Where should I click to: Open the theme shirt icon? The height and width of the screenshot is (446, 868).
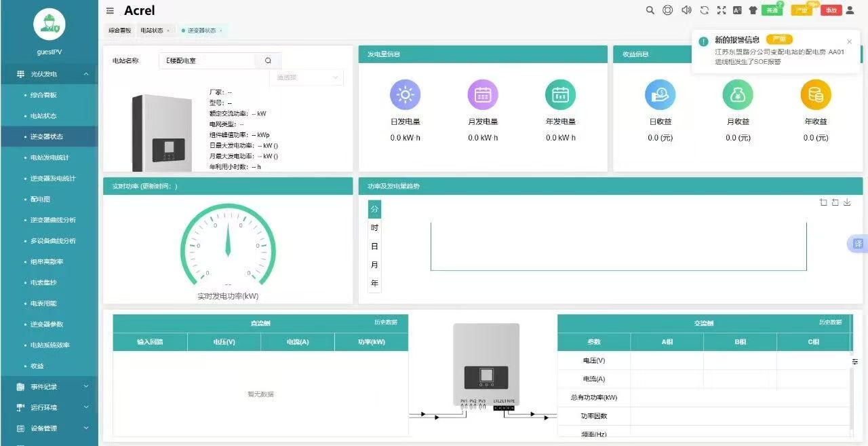pos(753,10)
